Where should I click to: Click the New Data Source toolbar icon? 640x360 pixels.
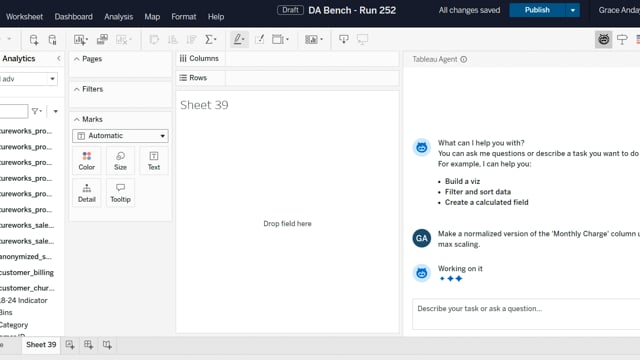point(34,40)
